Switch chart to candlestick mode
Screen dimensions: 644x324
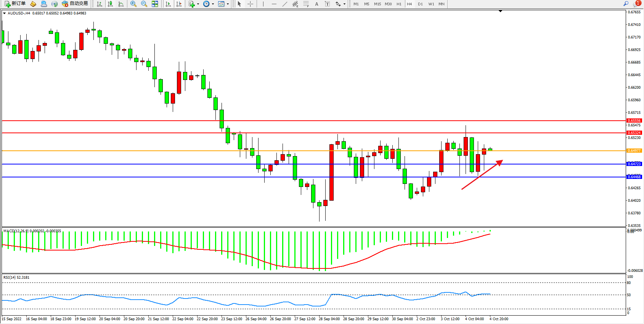tap(110, 4)
